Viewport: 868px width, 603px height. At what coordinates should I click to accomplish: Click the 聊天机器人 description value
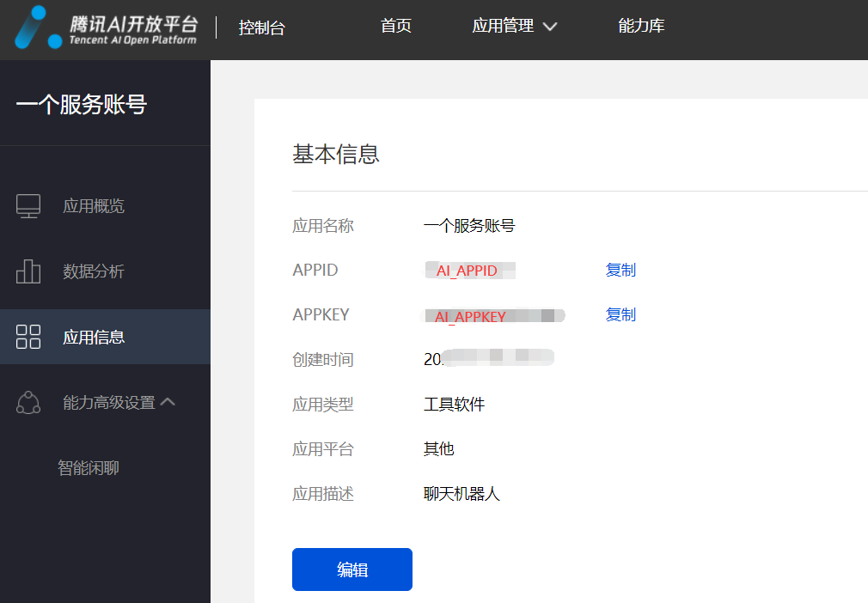click(462, 493)
